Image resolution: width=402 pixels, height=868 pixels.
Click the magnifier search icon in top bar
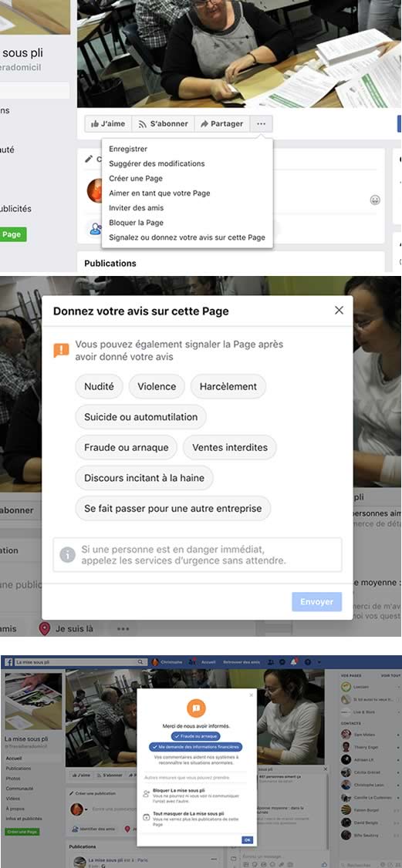[141, 661]
